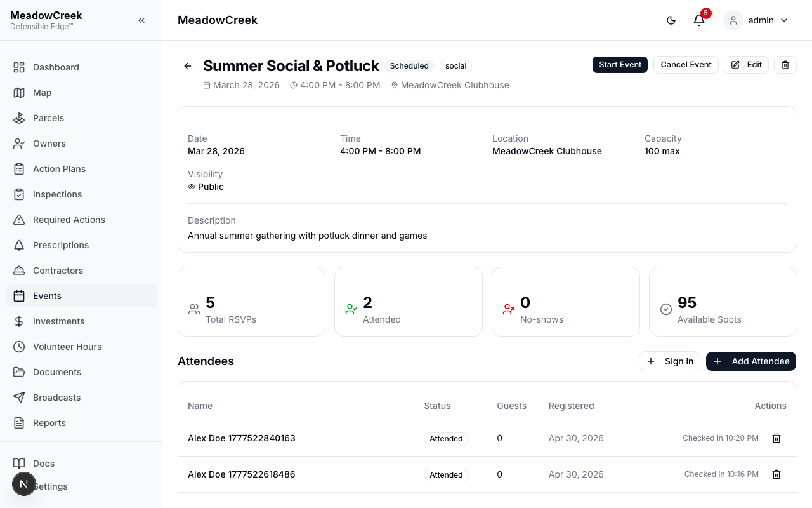Click the clock icon beside 4:00 PM - 8:00 PM
The width and height of the screenshot is (812, 508).
[x=294, y=85]
